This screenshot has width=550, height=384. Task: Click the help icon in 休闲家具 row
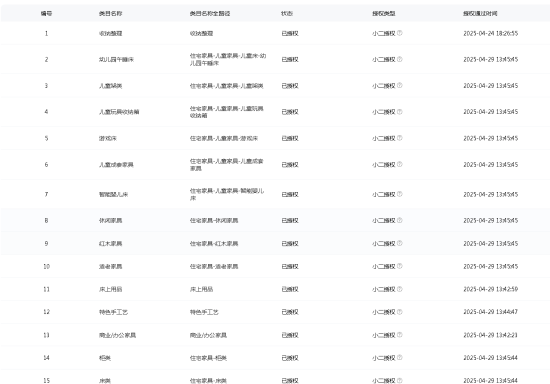pyautogui.click(x=400, y=220)
